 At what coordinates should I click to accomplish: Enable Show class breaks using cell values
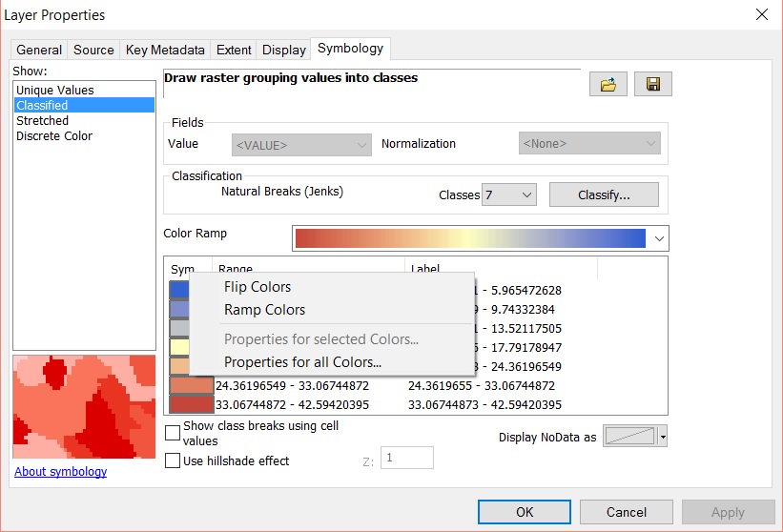[x=173, y=433]
